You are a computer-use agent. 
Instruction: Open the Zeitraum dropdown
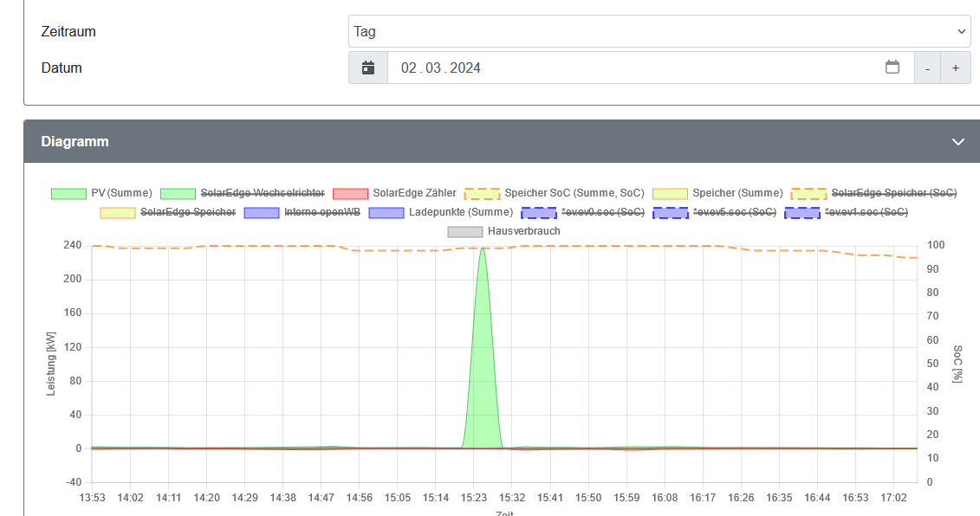(x=659, y=31)
